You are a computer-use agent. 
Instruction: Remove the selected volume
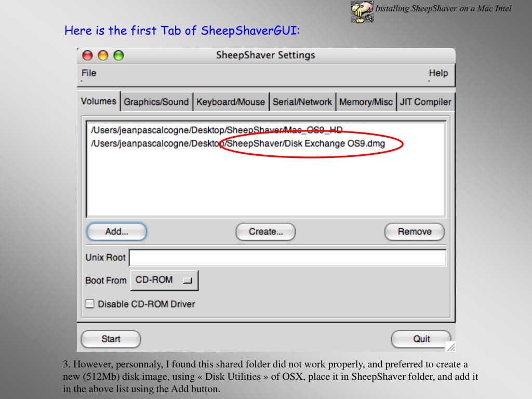coord(415,232)
